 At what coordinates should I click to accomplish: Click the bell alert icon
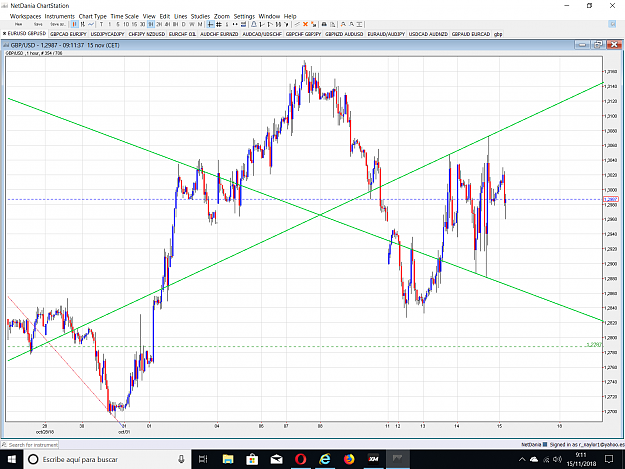coord(254,24)
